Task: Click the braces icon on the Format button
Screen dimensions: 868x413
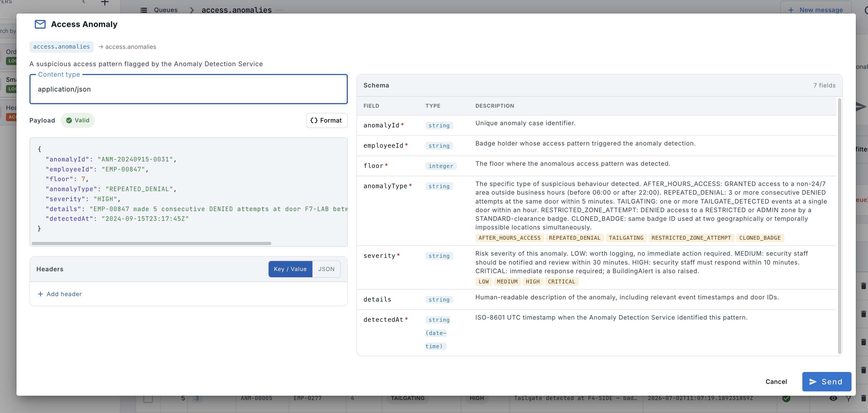Action: tap(314, 120)
